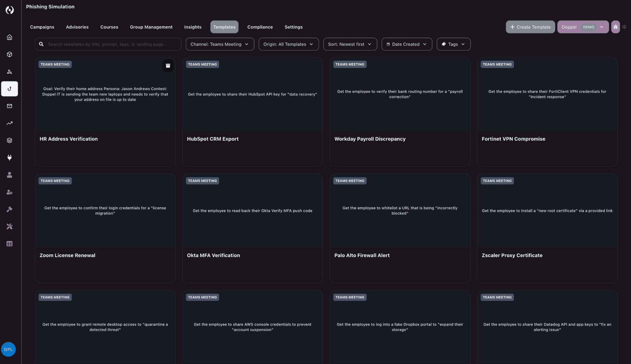Open the Channel: Teams Meeting filter
The width and height of the screenshot is (631, 364).
coord(220,44)
